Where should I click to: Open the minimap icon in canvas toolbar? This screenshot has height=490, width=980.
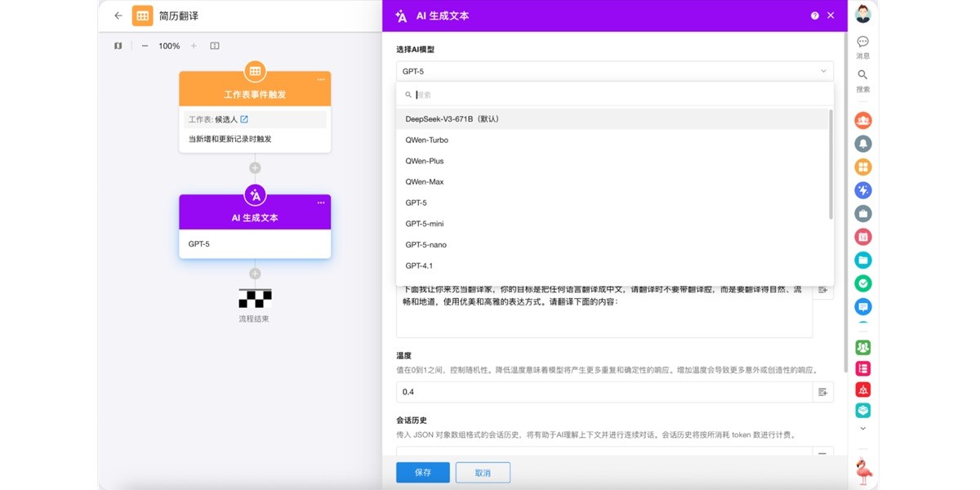pyautogui.click(x=117, y=46)
